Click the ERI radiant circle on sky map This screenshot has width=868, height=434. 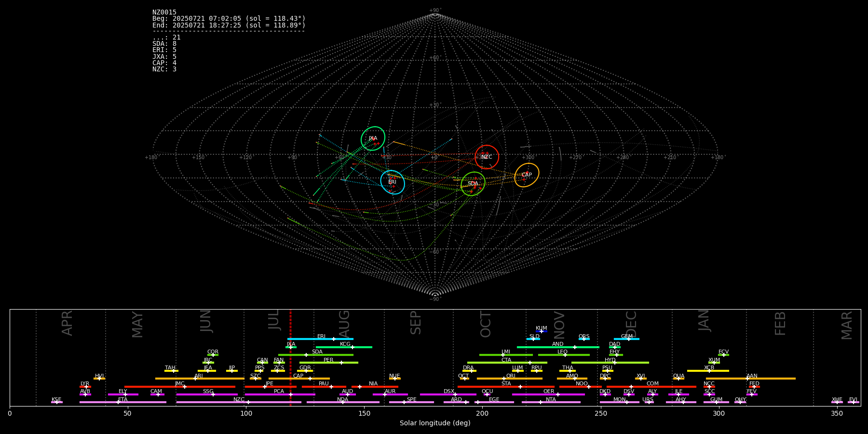pyautogui.click(x=393, y=182)
